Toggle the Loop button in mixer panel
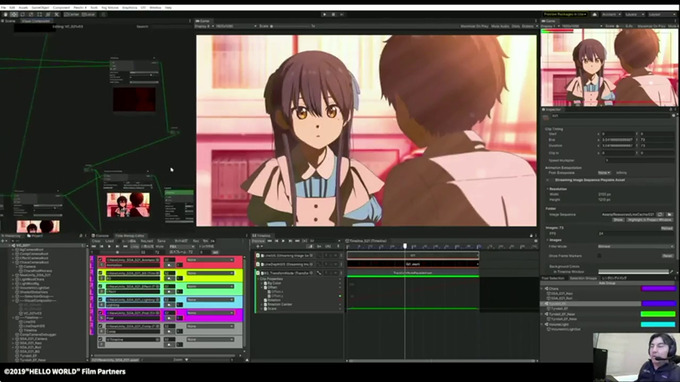Image resolution: width=680 pixels, height=382 pixels. 135,247
